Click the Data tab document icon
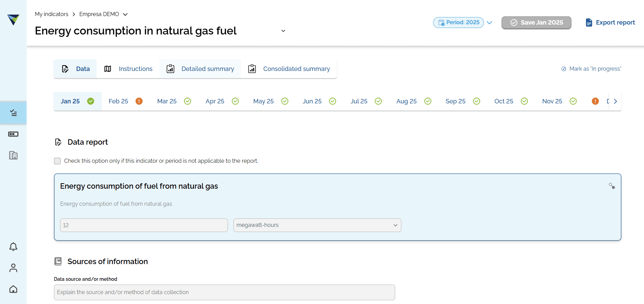The height and width of the screenshot is (304, 644). pos(65,69)
